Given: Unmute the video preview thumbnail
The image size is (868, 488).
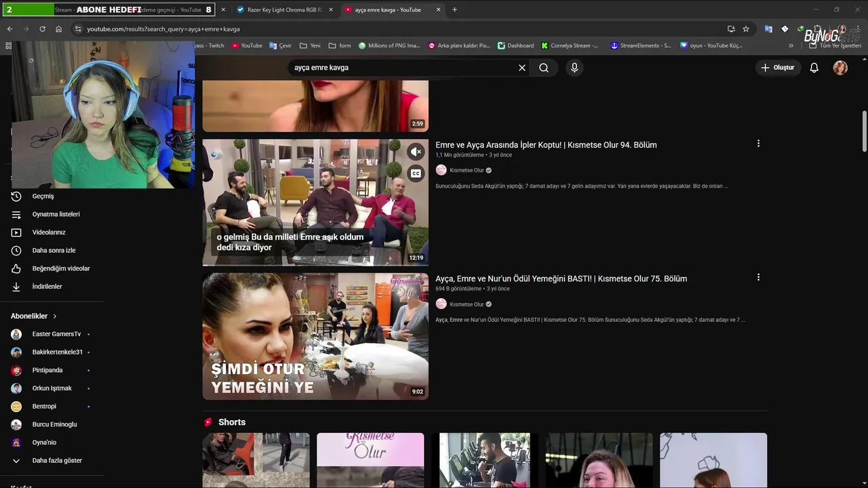Looking at the screenshot, I should click(x=416, y=152).
